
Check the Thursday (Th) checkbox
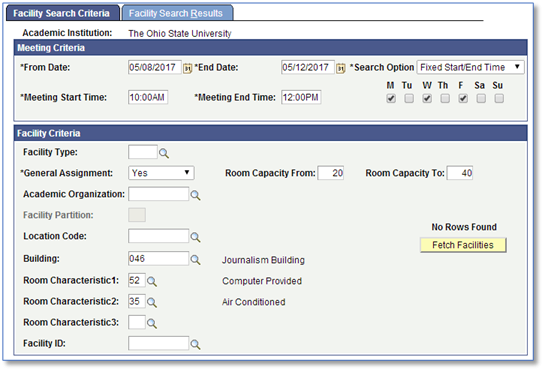[x=445, y=99]
